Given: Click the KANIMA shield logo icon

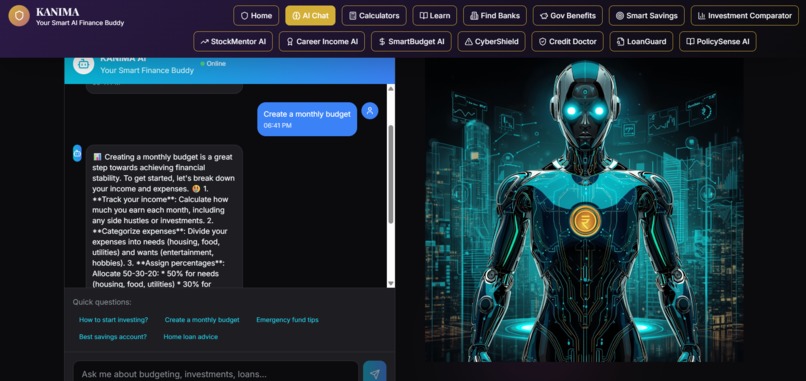Looking at the screenshot, I should 19,16.
